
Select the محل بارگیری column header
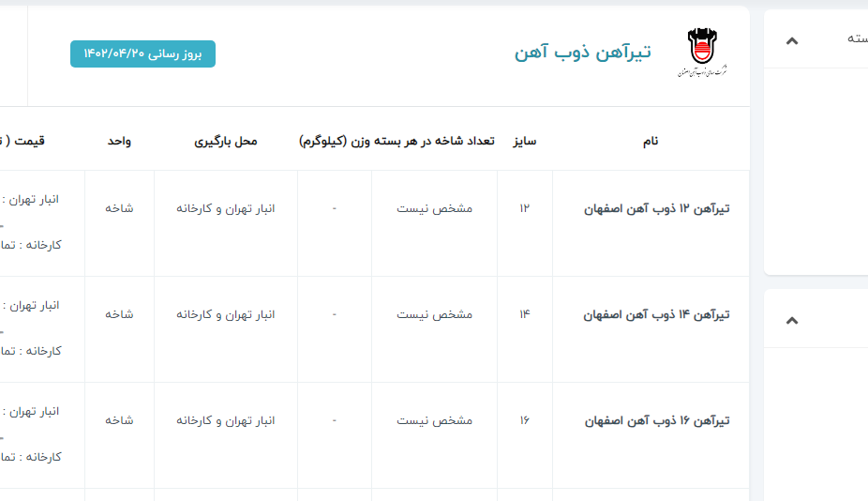(225, 141)
